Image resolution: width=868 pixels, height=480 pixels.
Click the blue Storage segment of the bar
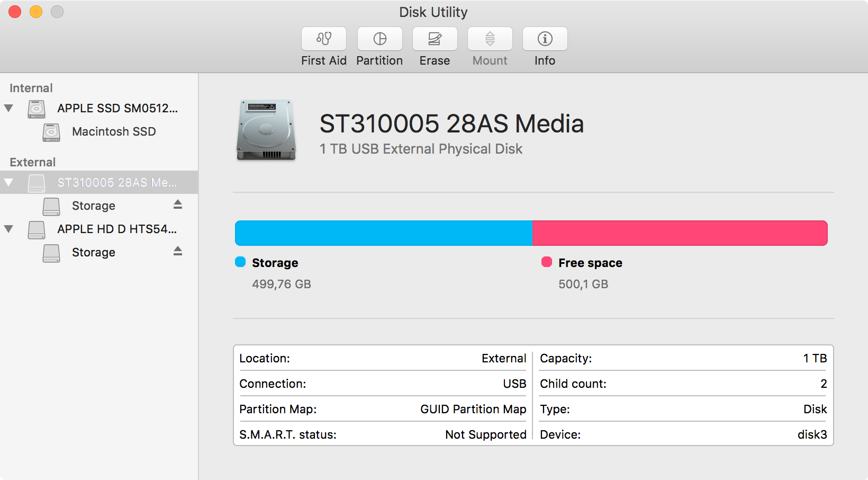(x=383, y=233)
